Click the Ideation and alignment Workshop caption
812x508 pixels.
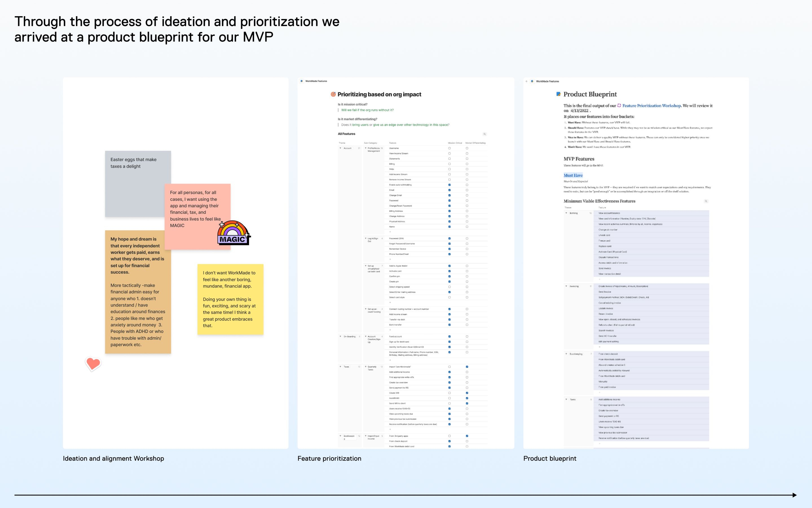pos(113,459)
